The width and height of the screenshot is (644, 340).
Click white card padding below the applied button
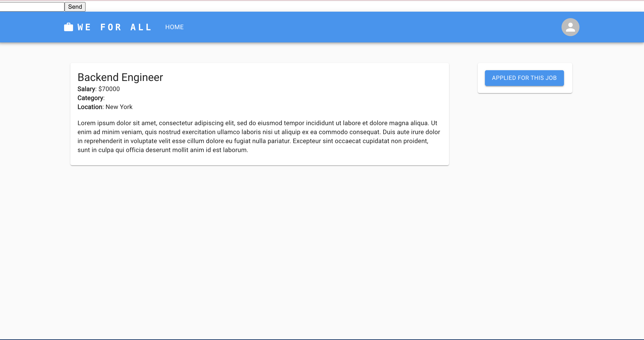point(525,90)
